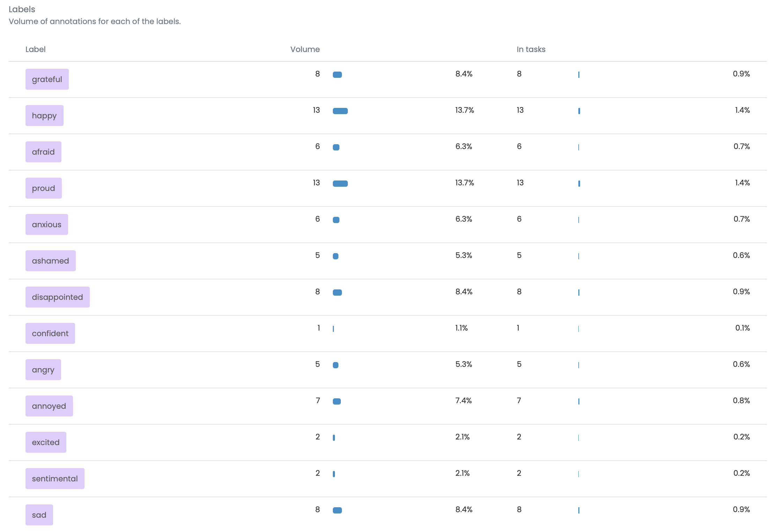
Task: Select the annoyed label chip
Action: click(x=49, y=406)
